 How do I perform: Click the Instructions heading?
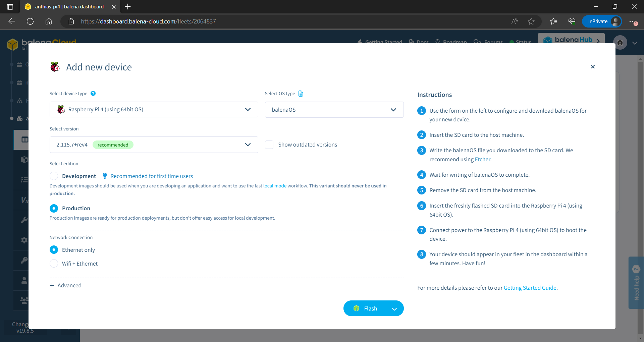pyautogui.click(x=434, y=95)
